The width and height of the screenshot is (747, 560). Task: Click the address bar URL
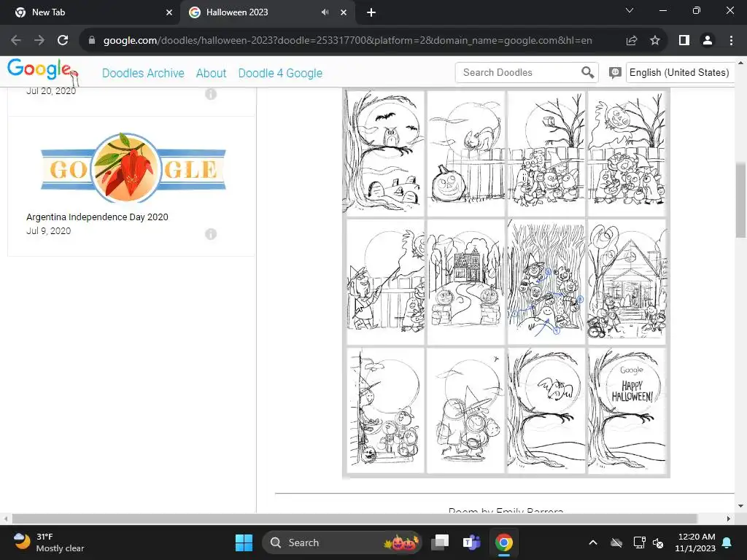pos(348,41)
